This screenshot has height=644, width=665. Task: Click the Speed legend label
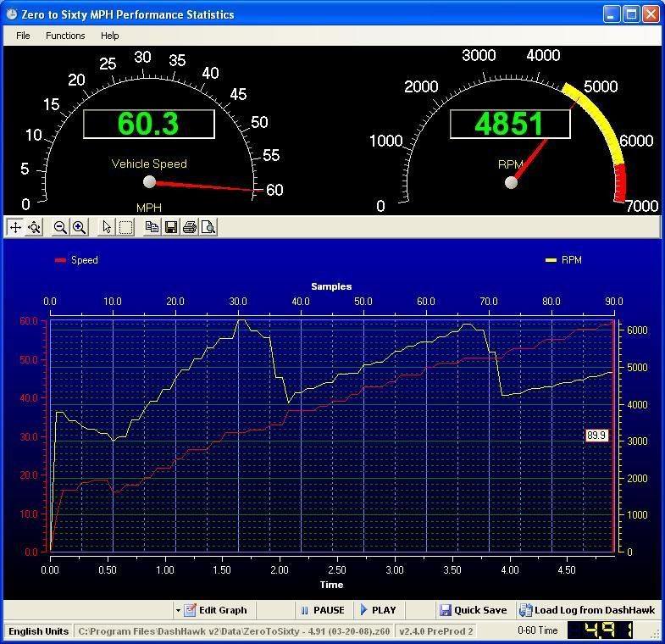pos(85,260)
